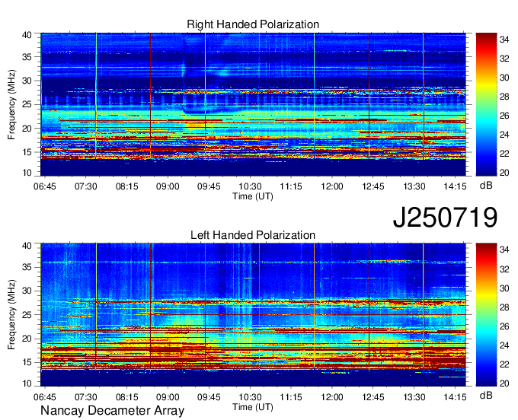Click the 20 MHz tick on left-handed plot
This screenshot has height=420, width=518.
pos(27,339)
